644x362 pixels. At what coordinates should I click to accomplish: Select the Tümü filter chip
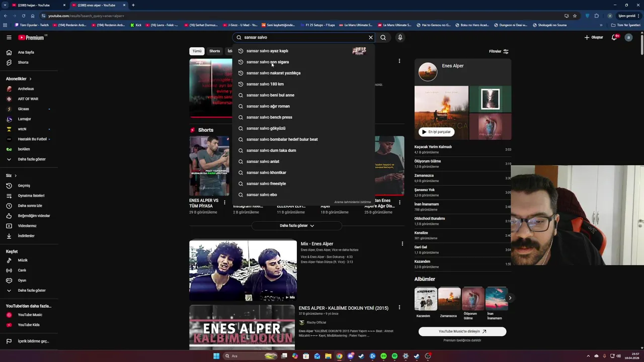click(197, 51)
